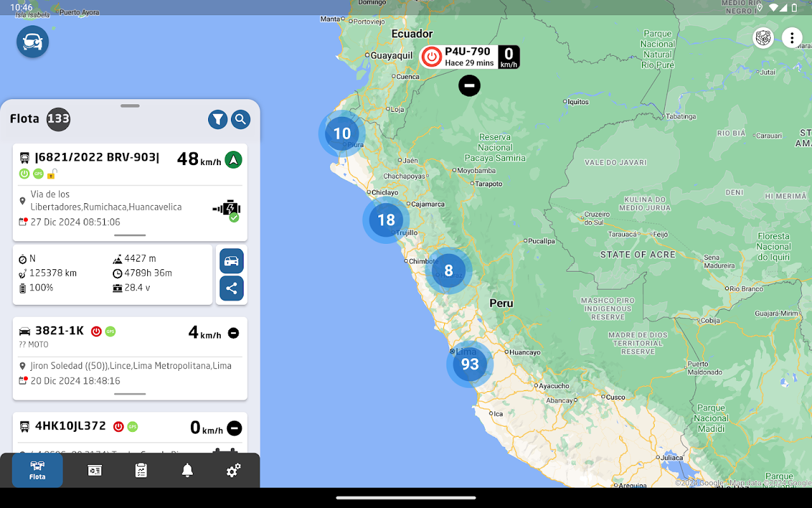This screenshot has width=812, height=508.
Task: Click the map cluster of 10 vehicles
Action: tap(342, 133)
